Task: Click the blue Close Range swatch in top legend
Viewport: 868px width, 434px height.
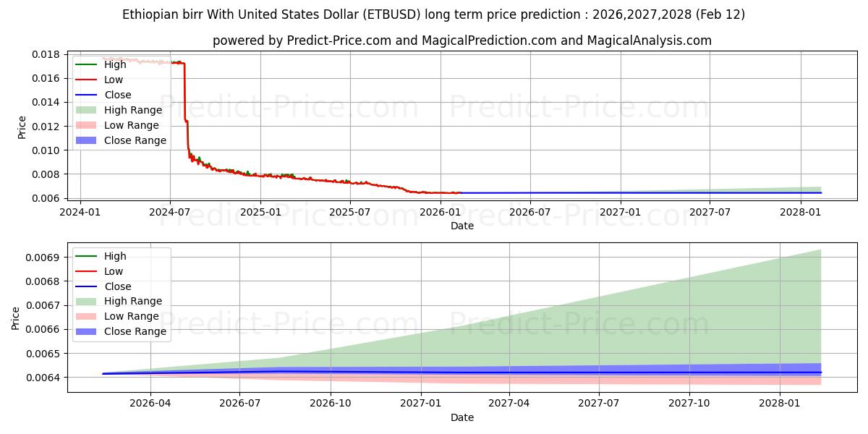Action: point(87,140)
